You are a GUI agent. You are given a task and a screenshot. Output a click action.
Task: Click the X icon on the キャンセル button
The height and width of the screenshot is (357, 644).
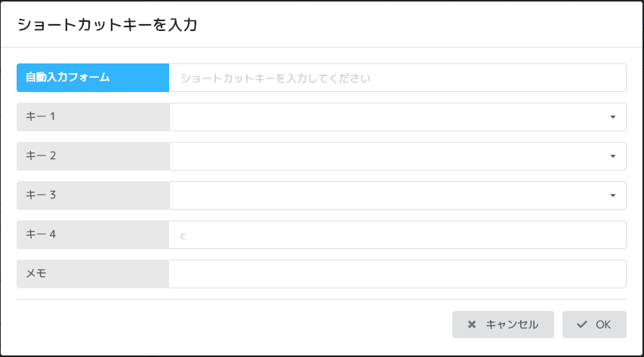pyautogui.click(x=472, y=325)
